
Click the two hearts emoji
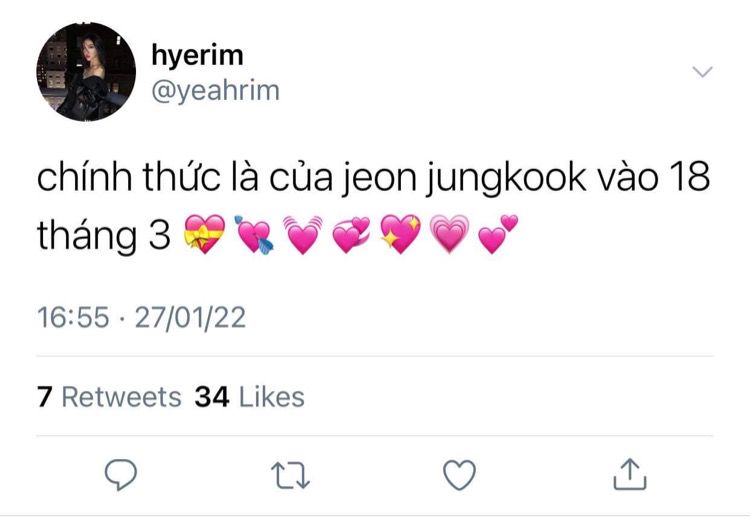coord(498,234)
